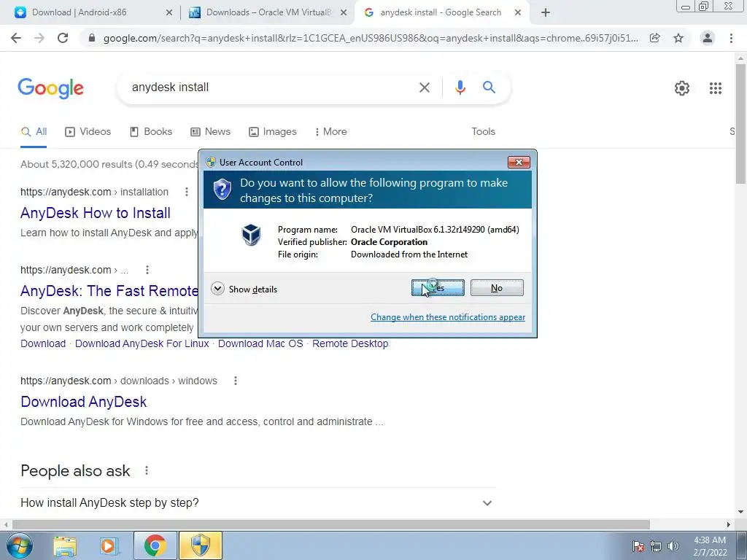Select the anydesk install Google Search tab
Viewport: 747px width, 560px height.
point(441,12)
